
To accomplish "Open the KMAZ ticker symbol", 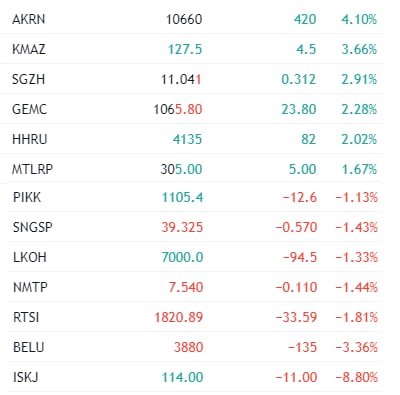I will [29, 49].
